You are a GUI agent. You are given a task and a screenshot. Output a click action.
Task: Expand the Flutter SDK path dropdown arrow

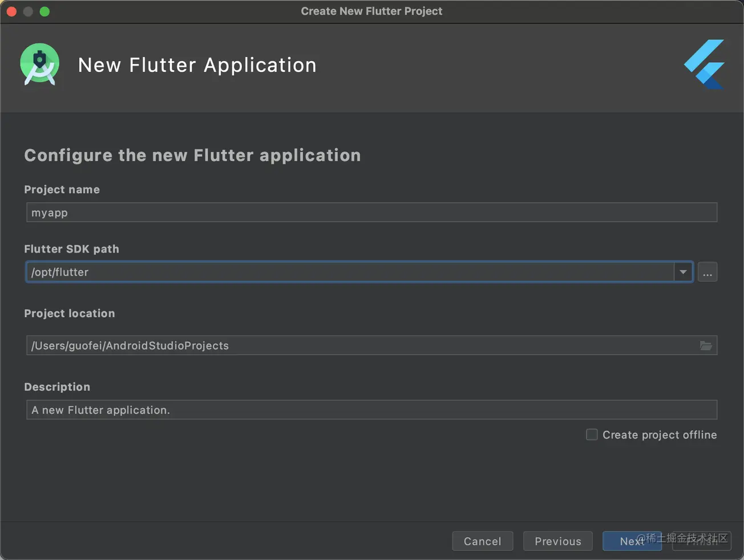[x=683, y=272]
